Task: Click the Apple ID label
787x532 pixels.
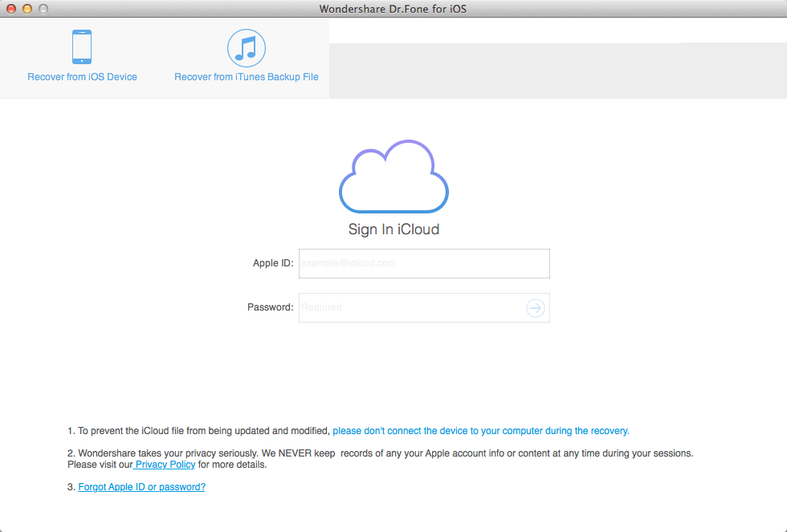Action: (273, 263)
